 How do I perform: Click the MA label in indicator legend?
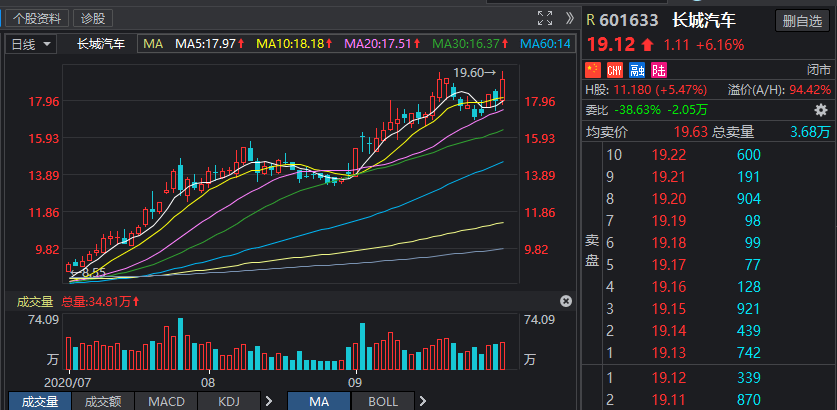pyautogui.click(x=153, y=44)
